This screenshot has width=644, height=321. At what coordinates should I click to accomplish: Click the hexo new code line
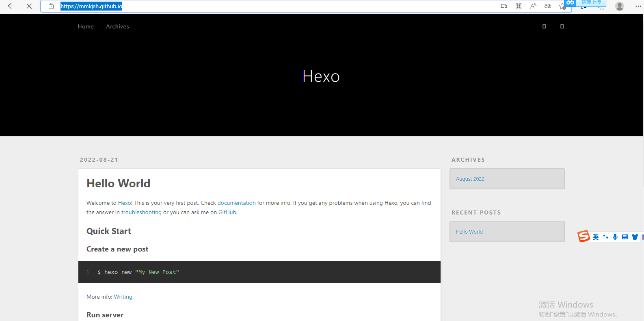(x=138, y=272)
